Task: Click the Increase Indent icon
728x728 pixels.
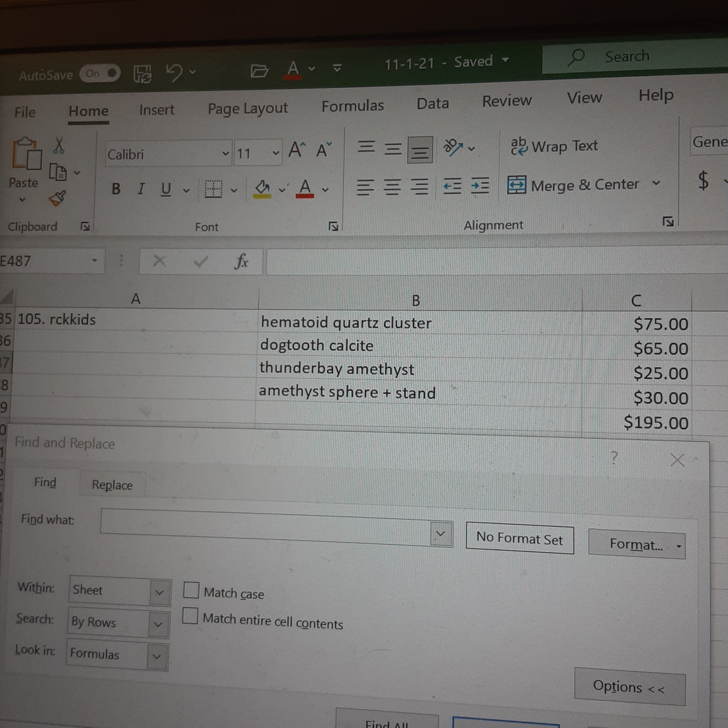Action: pyautogui.click(x=480, y=185)
